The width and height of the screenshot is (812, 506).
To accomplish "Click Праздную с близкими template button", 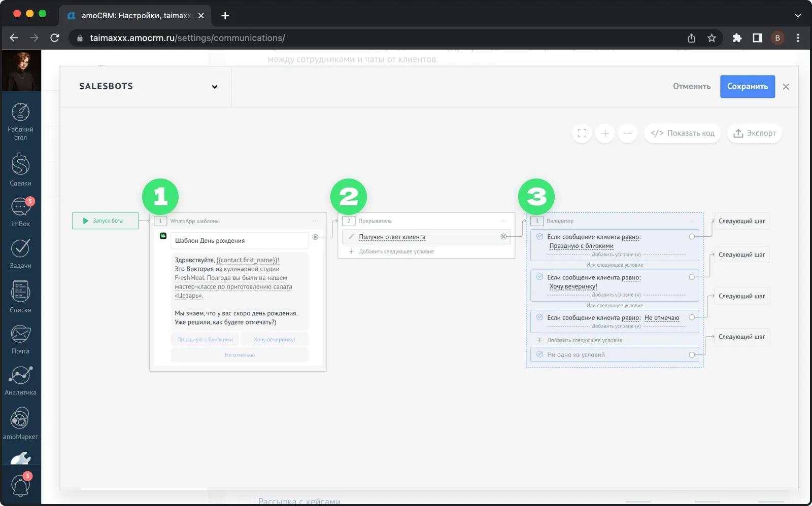I will [x=205, y=340].
